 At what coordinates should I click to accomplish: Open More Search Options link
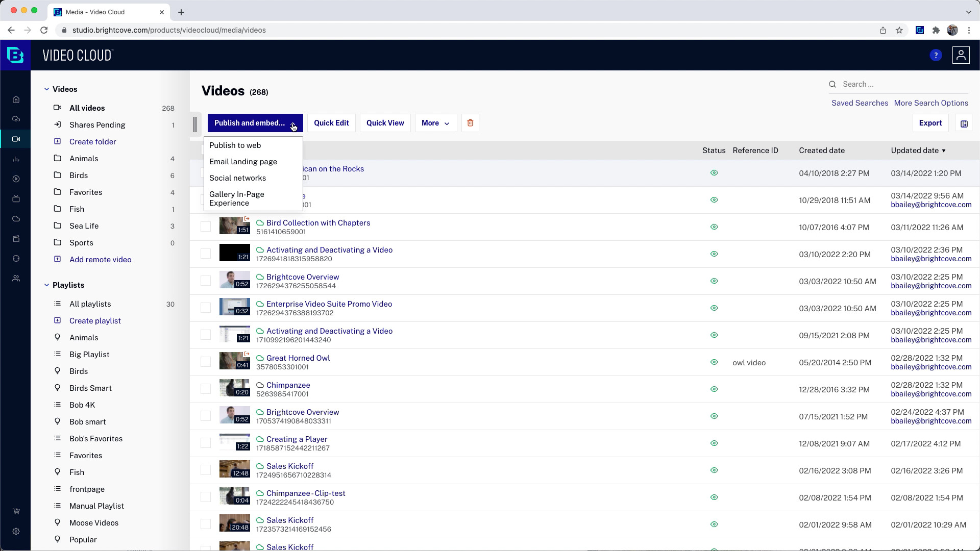tap(931, 103)
